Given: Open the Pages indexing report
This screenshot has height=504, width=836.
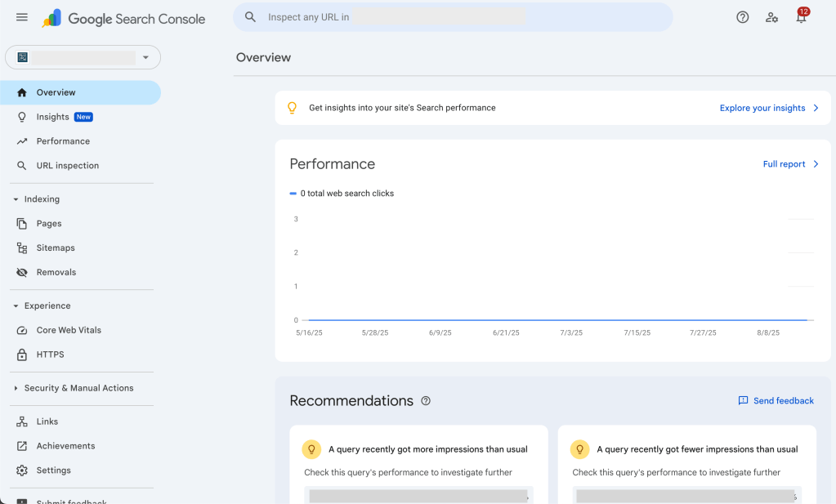Looking at the screenshot, I should pyautogui.click(x=50, y=223).
